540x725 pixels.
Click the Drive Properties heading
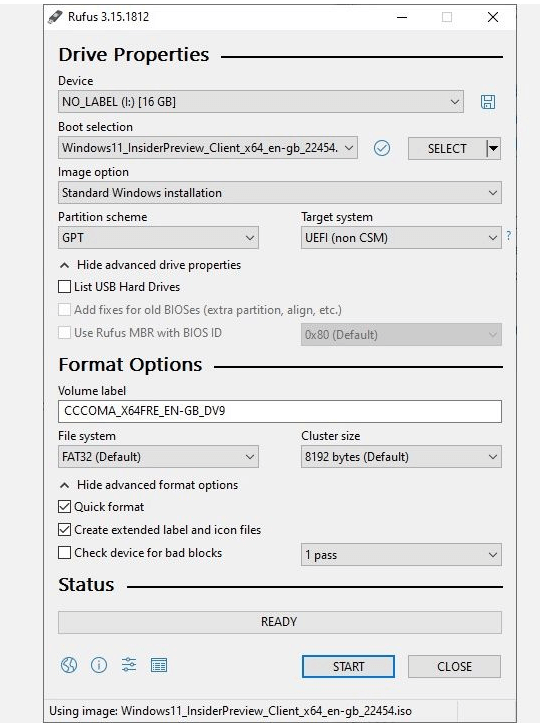click(134, 55)
